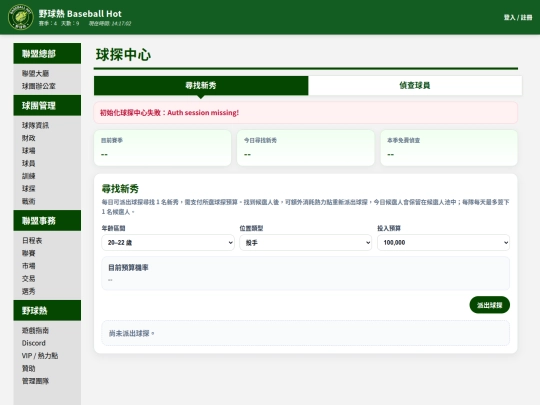Click the 賽季：4 status in header

click(x=48, y=23)
